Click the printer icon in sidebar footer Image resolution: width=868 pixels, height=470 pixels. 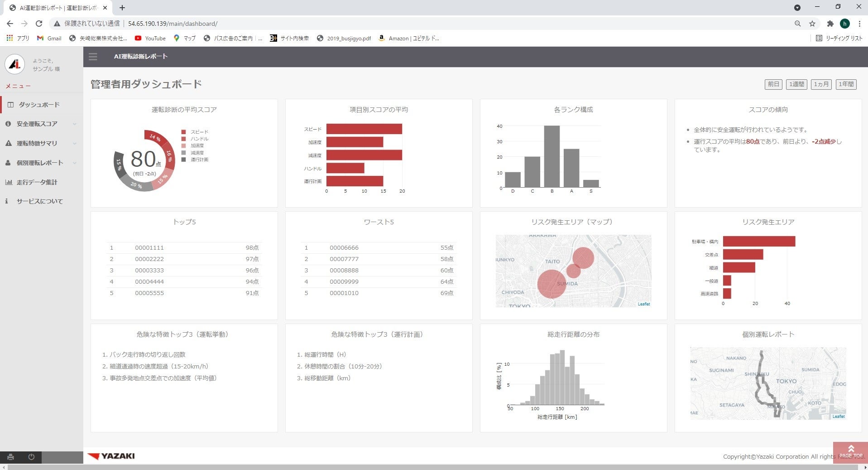click(10, 457)
